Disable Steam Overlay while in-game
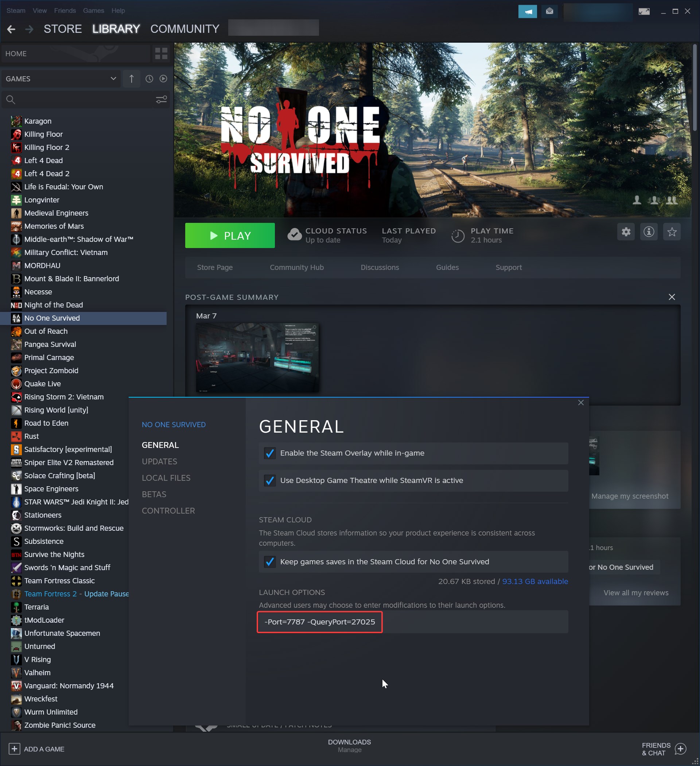The width and height of the screenshot is (700, 766). click(270, 453)
